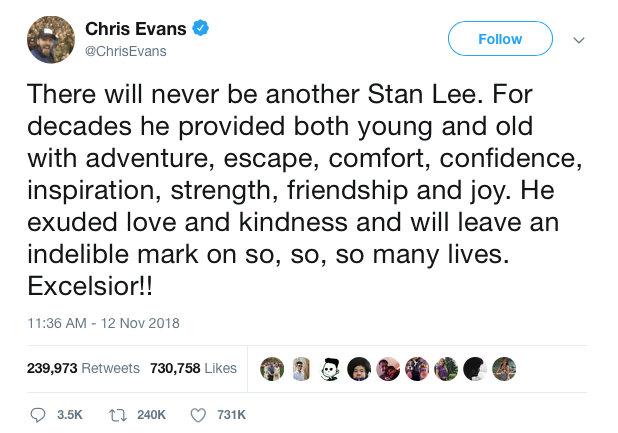Open the cartoon drawing liker avatar
The width and height of the screenshot is (618, 433).
point(329,368)
